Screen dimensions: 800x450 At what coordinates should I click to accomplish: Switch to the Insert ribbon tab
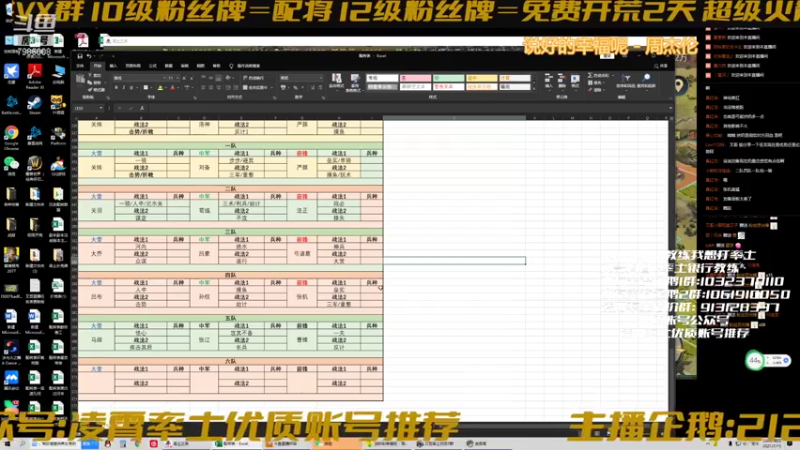click(113, 66)
